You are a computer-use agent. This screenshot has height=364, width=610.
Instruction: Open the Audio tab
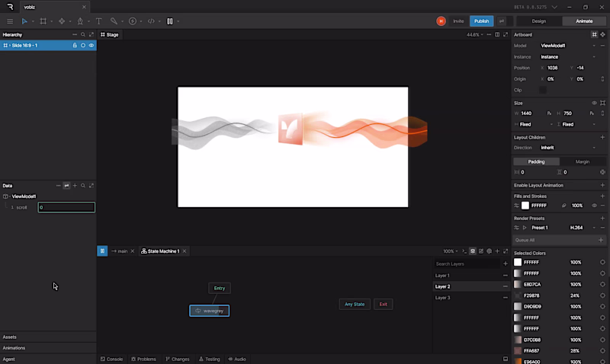point(237,359)
